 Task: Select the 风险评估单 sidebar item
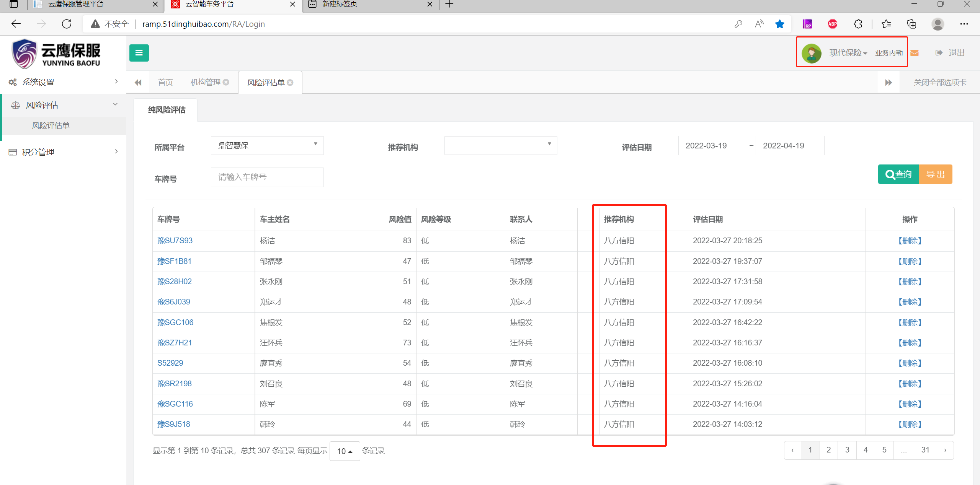click(51, 125)
